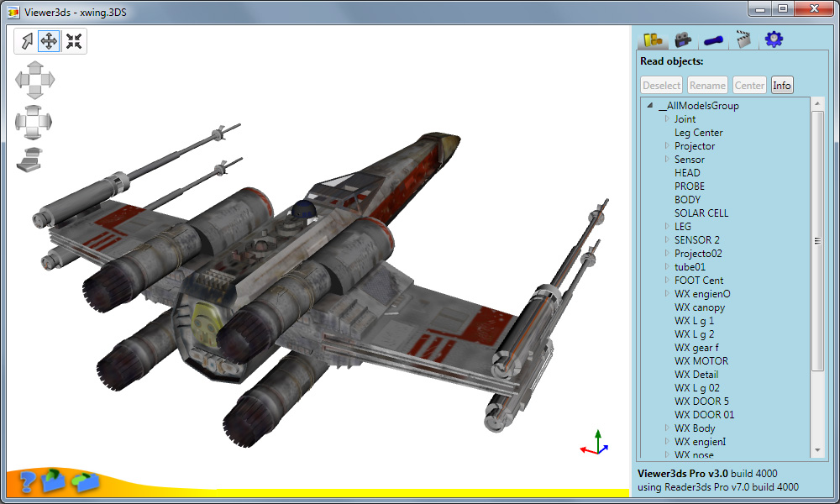
Task: Select the WX gear f object
Action: (x=696, y=347)
